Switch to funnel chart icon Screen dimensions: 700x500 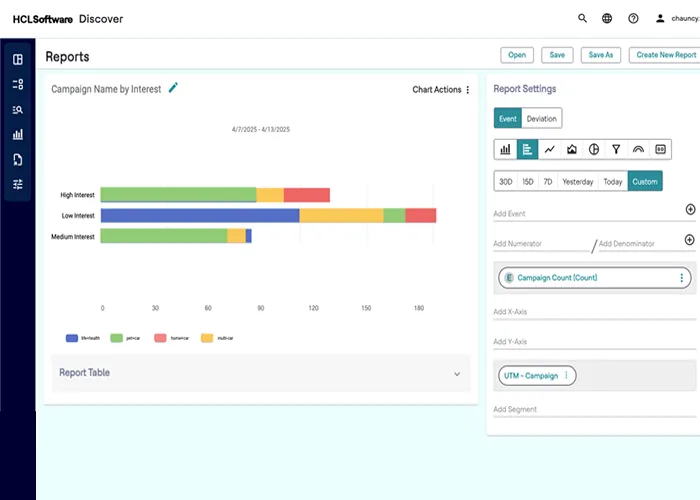pos(616,149)
